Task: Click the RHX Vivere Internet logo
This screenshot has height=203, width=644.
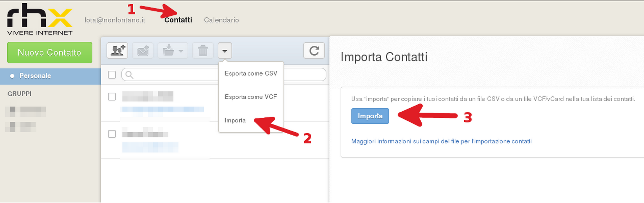Action: (x=40, y=19)
